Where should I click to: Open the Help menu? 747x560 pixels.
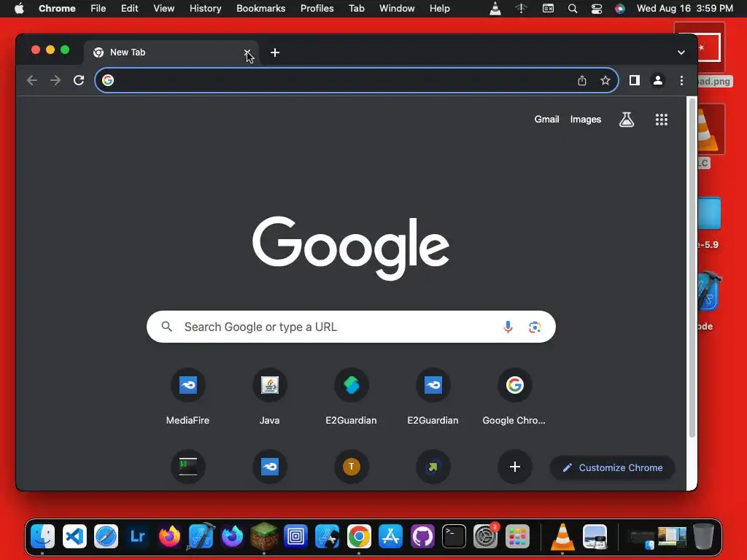pyautogui.click(x=439, y=9)
